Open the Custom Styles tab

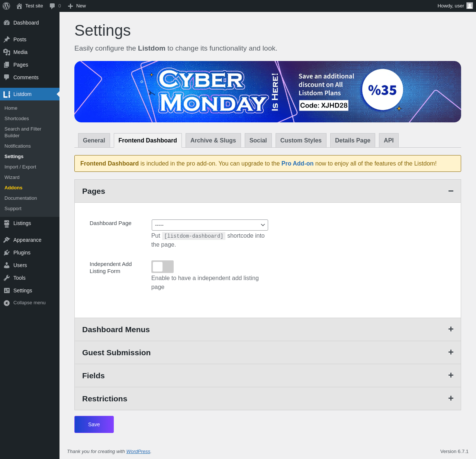[x=301, y=140]
